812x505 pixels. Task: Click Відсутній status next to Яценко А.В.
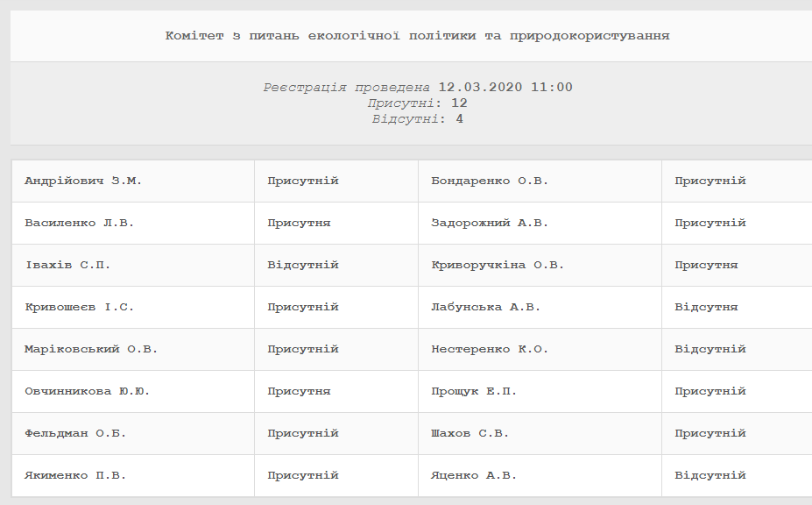(x=710, y=475)
